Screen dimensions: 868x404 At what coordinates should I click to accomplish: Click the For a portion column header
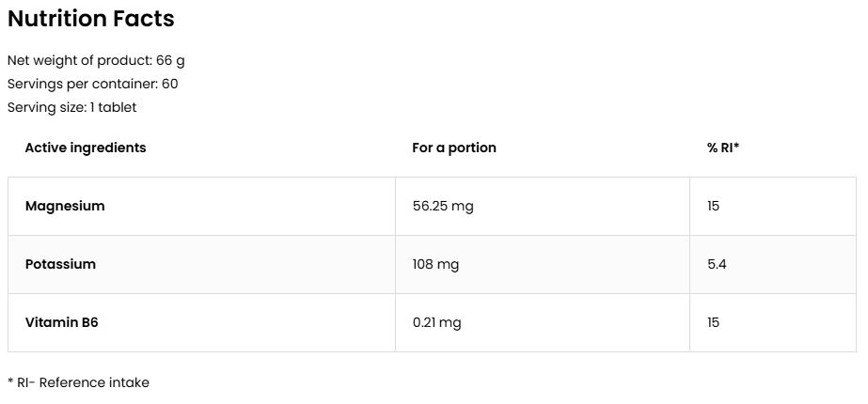click(x=454, y=148)
